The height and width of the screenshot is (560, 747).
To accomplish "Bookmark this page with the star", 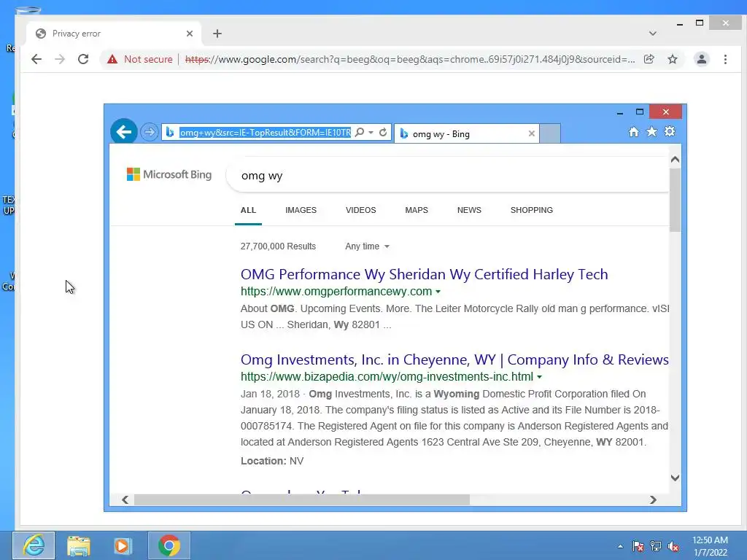I will pyautogui.click(x=672, y=59).
